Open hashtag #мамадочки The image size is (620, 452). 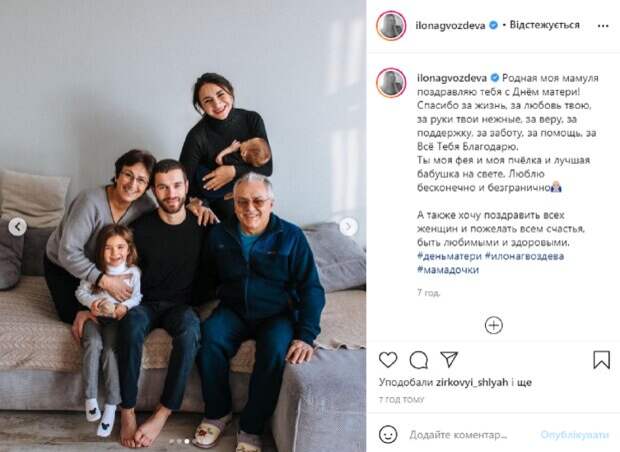pyautogui.click(x=448, y=270)
